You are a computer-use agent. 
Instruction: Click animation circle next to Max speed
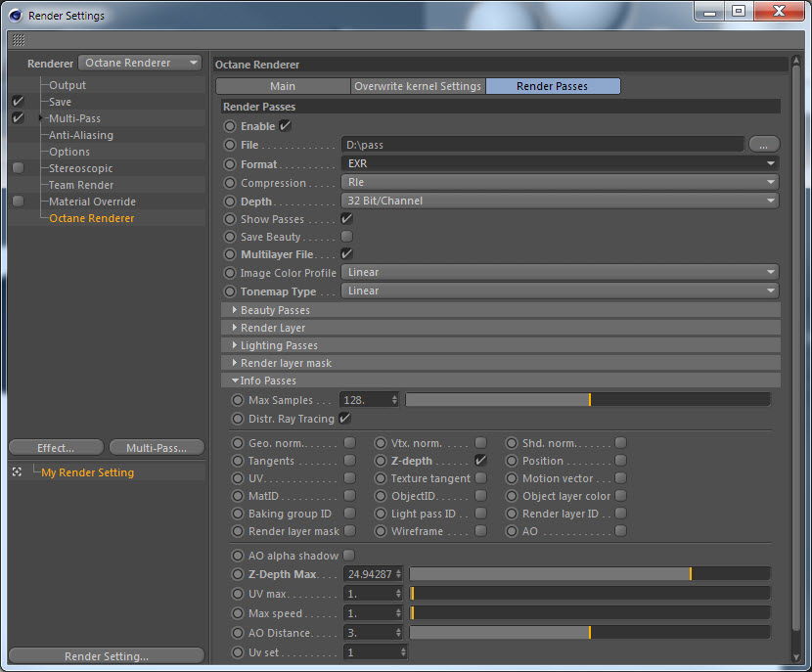(238, 613)
